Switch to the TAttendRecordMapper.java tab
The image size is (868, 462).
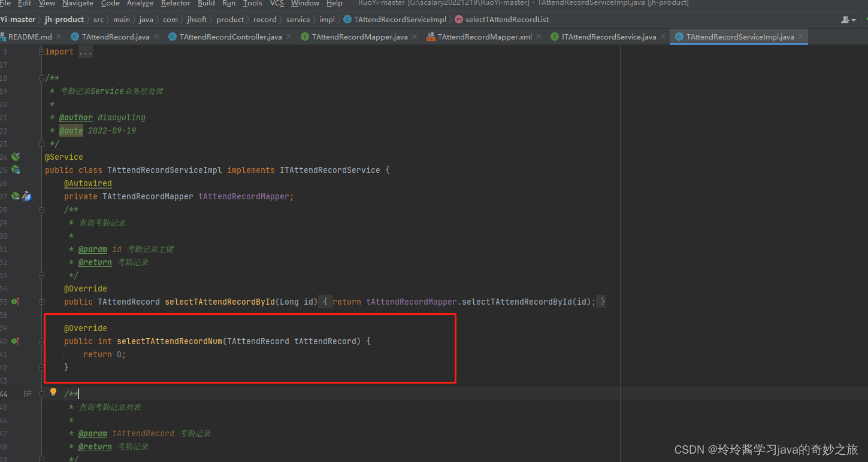(359, 37)
